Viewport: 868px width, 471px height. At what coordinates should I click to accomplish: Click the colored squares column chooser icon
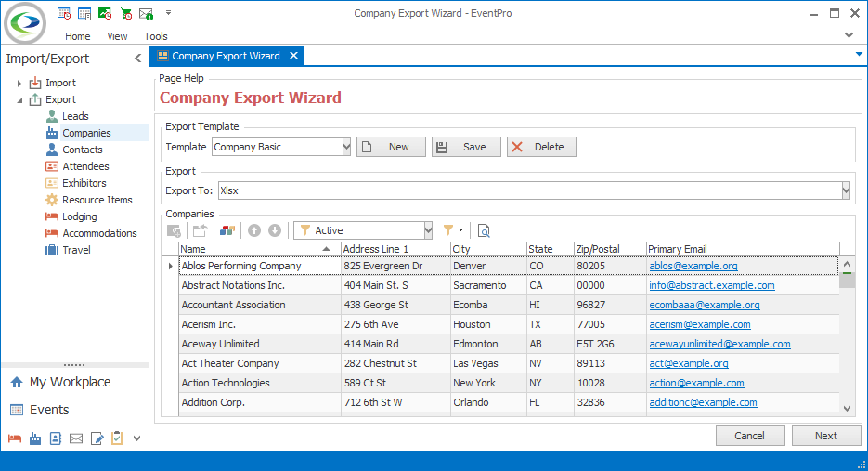pos(227,230)
